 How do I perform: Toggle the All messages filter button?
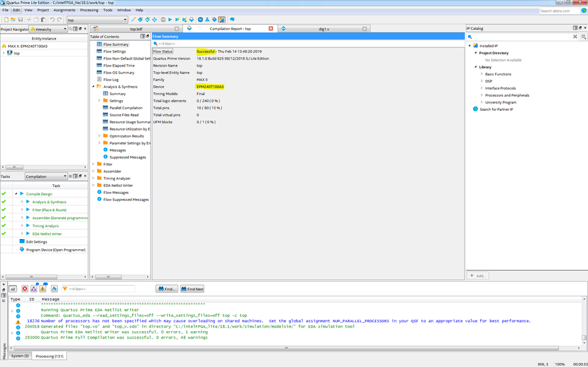pyautogui.click(x=12, y=289)
